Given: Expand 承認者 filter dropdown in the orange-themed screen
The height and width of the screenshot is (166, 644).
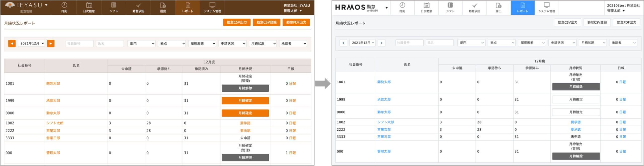Looking at the screenshot, I should pos(293,43).
